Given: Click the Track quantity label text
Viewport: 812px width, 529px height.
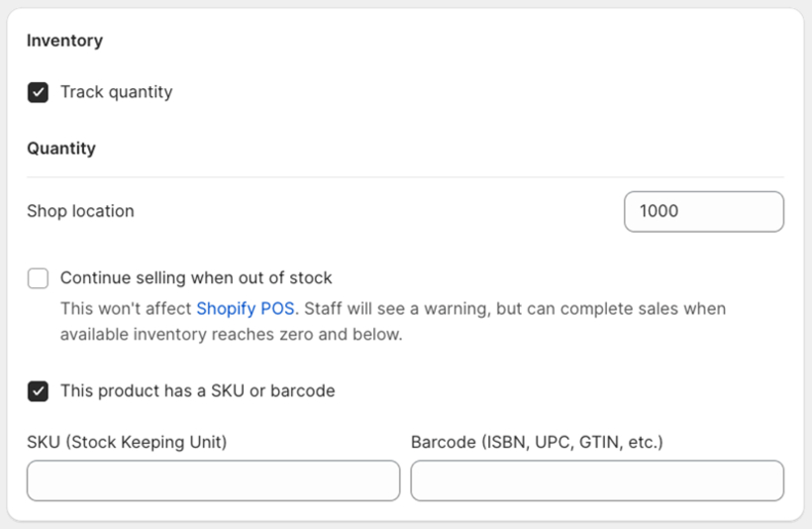Looking at the screenshot, I should [117, 92].
